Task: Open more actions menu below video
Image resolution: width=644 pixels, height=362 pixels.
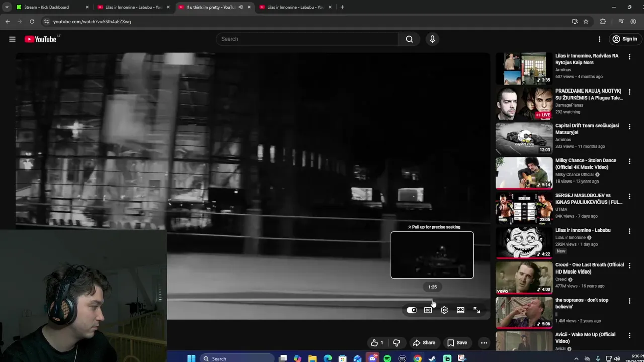Action: [484, 343]
